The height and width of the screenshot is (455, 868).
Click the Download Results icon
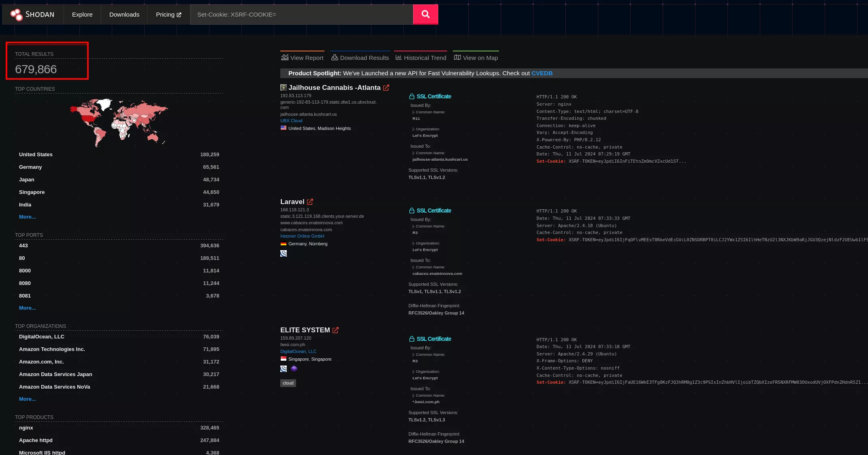pyautogui.click(x=335, y=57)
